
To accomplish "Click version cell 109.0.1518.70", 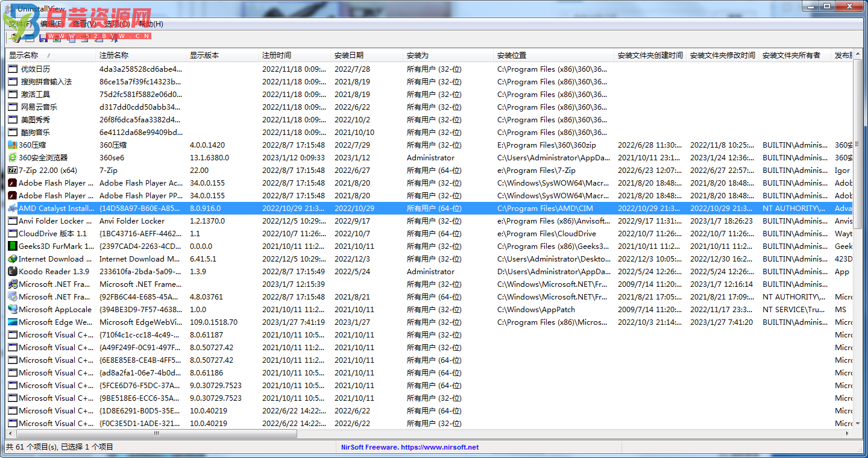I will pyautogui.click(x=213, y=322).
